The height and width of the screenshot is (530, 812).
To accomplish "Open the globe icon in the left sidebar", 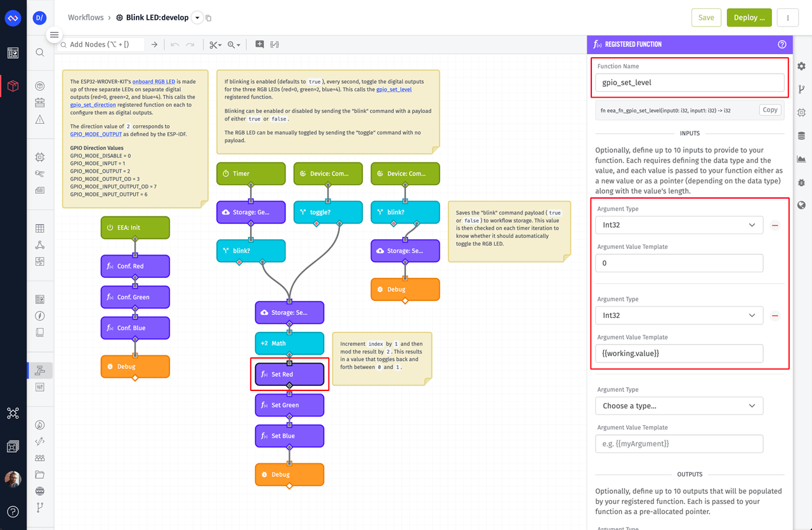I will 40,491.
